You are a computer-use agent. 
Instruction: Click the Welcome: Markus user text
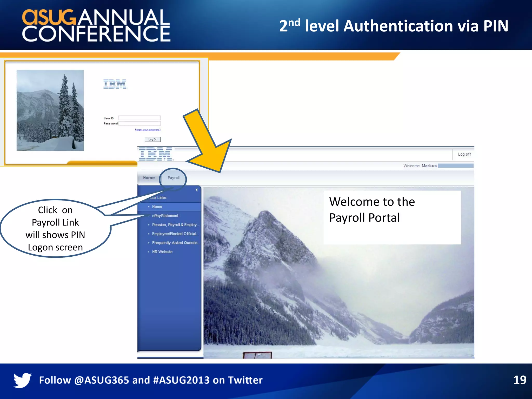(x=420, y=166)
